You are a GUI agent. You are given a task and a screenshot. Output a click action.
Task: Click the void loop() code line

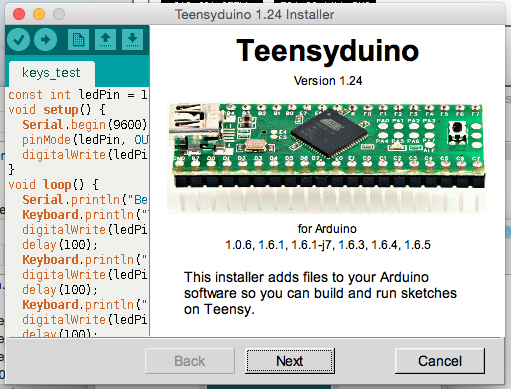coord(53,184)
